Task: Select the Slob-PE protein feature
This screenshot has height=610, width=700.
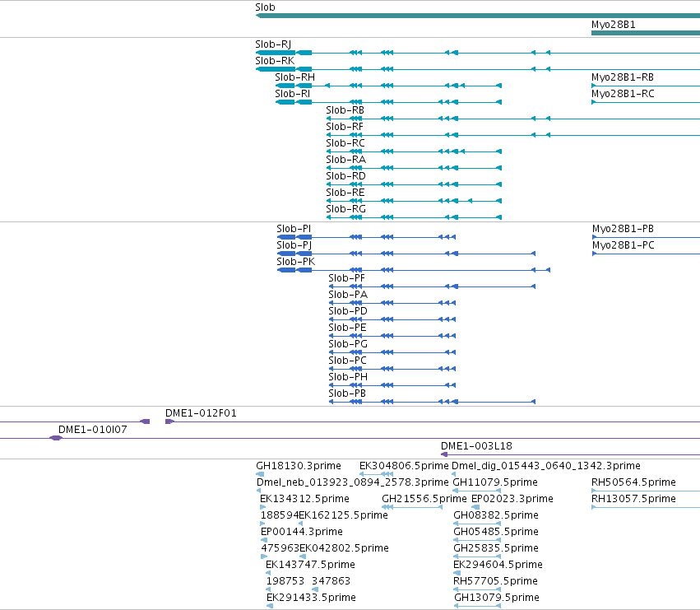Action: (x=392, y=336)
